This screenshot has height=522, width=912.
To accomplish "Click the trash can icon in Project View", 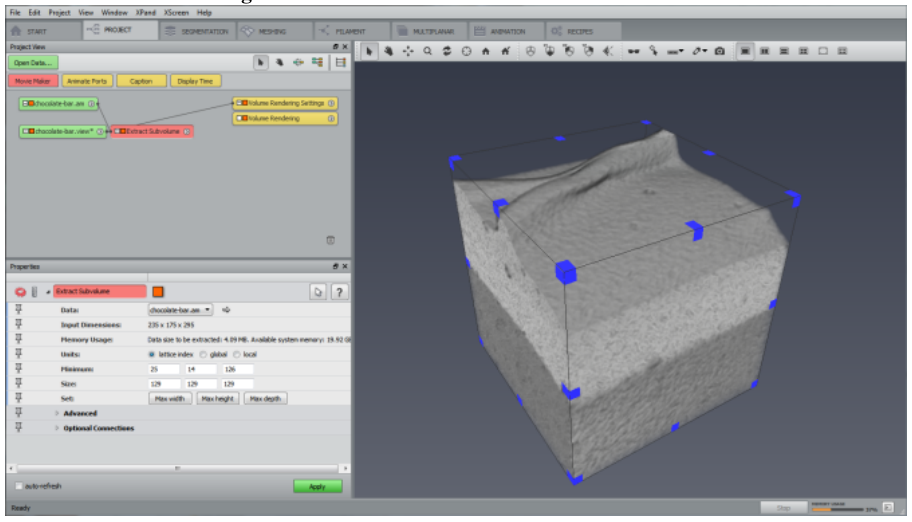I will point(330,240).
